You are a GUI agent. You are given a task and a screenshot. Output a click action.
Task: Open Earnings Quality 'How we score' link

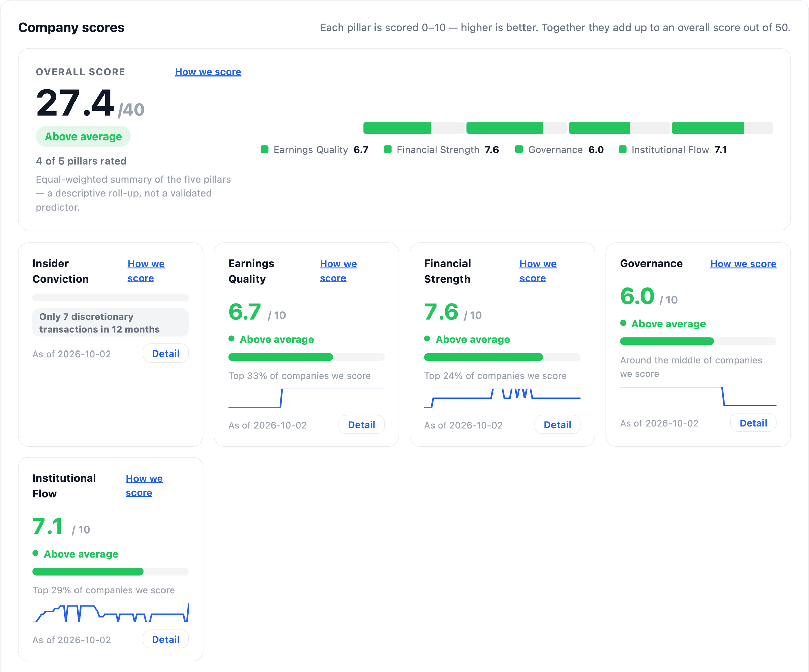(338, 271)
